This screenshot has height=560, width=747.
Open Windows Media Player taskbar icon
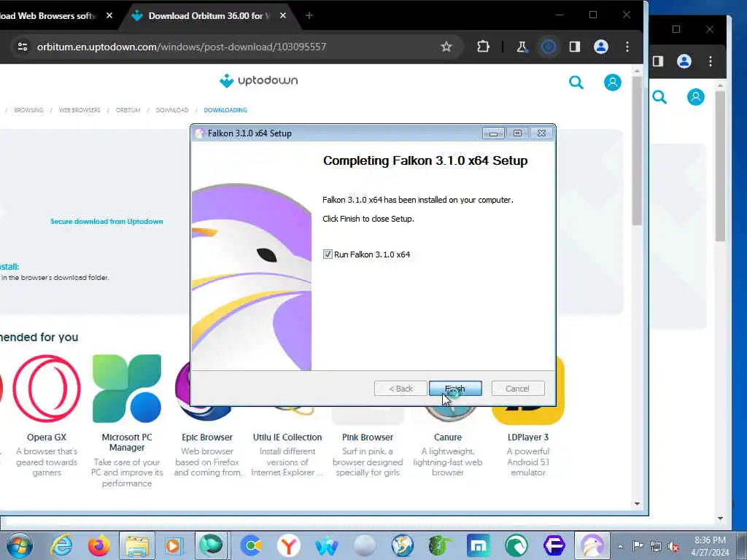[x=174, y=545]
